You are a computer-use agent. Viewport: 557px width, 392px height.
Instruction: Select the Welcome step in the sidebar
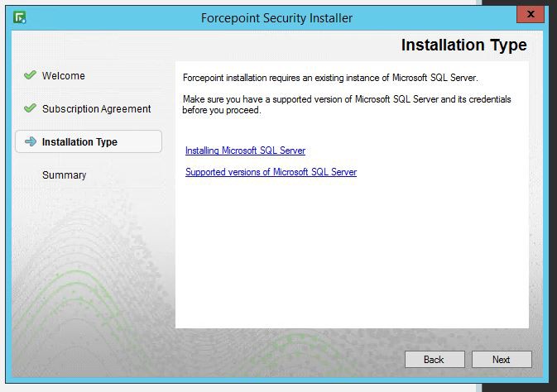64,76
